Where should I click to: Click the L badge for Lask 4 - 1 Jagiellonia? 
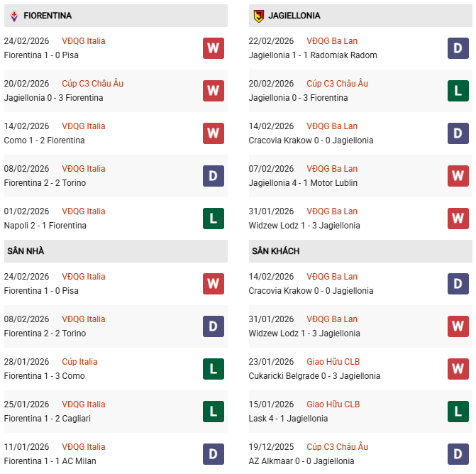tap(458, 412)
